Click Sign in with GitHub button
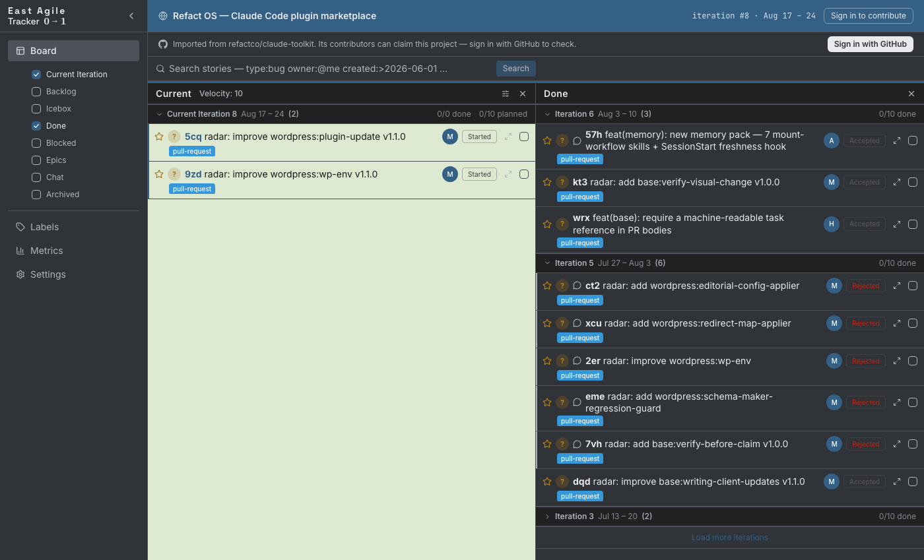The image size is (924, 560). [871, 44]
